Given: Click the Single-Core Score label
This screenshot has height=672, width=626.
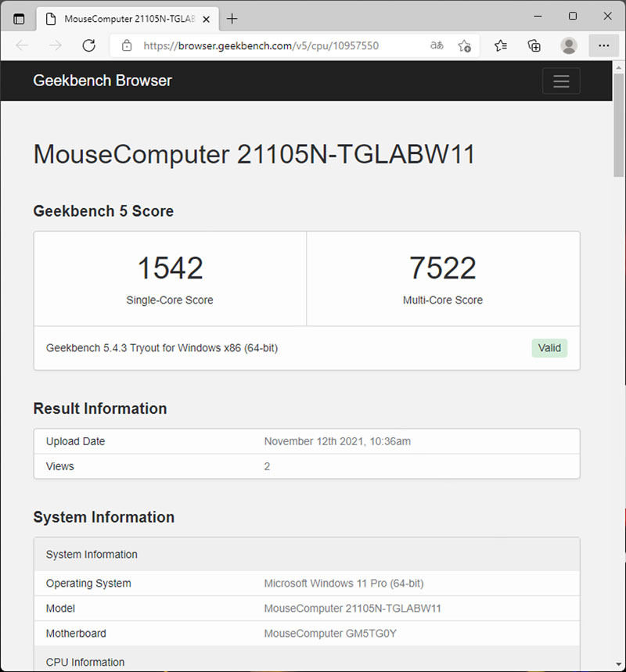Looking at the screenshot, I should click(x=170, y=300).
